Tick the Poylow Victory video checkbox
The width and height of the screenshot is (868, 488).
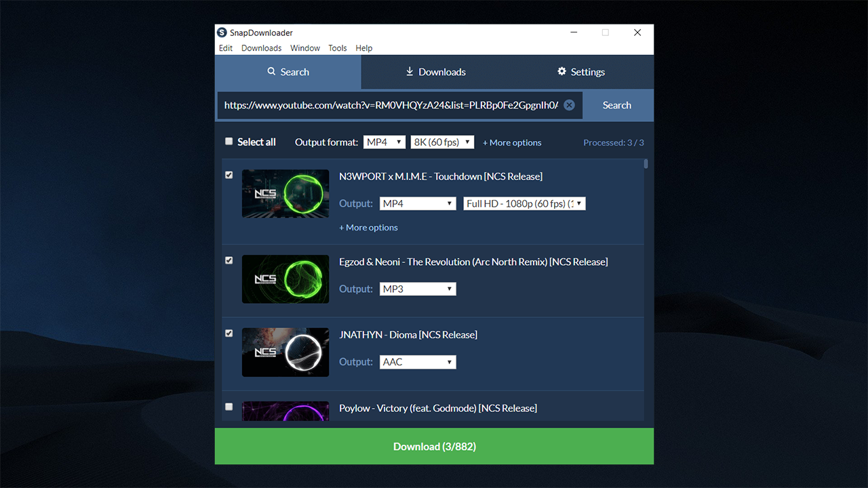229,407
